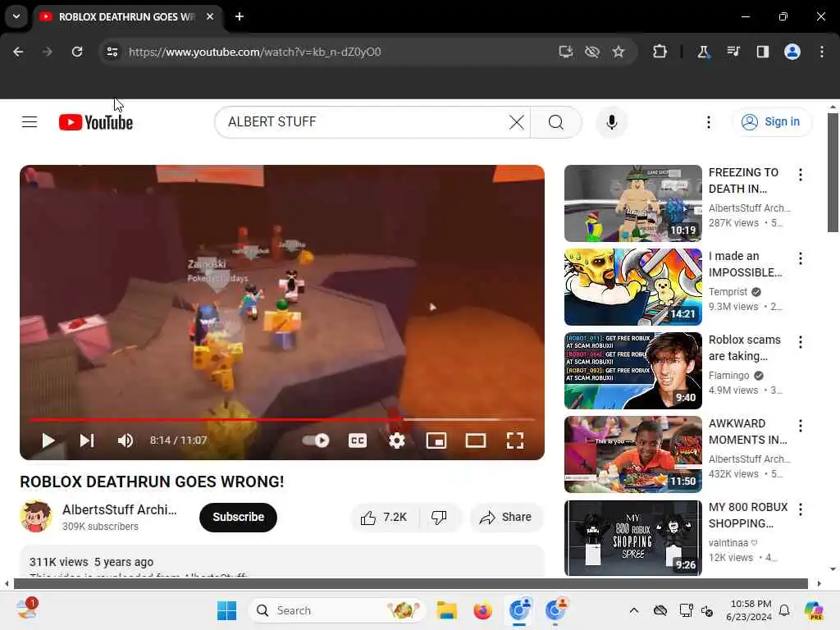Clear the search text with X

click(517, 122)
